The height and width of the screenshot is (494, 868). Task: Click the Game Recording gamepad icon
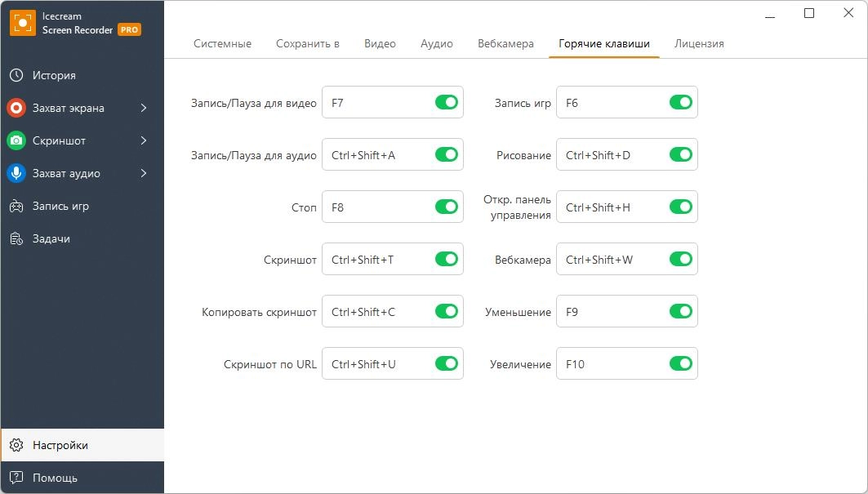pos(16,206)
